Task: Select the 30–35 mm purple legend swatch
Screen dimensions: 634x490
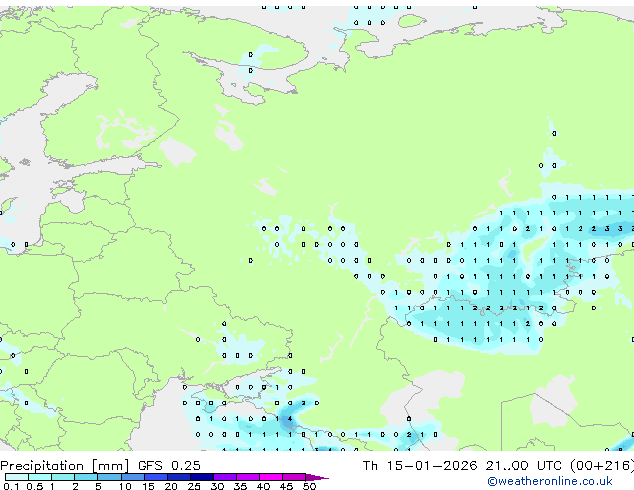Action: point(224,477)
